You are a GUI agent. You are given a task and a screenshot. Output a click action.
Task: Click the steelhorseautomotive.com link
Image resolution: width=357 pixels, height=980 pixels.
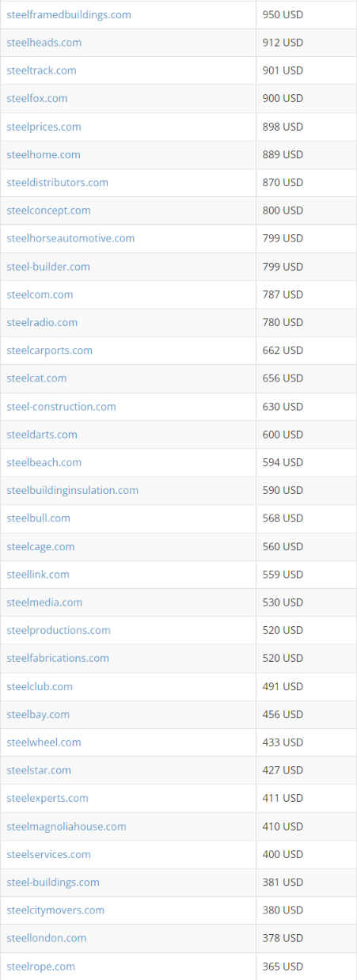coord(70,238)
